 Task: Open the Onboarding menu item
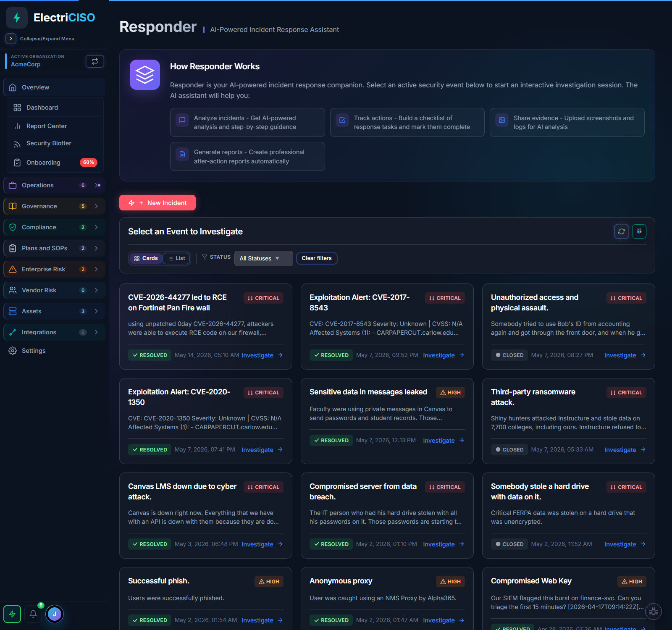55,163
